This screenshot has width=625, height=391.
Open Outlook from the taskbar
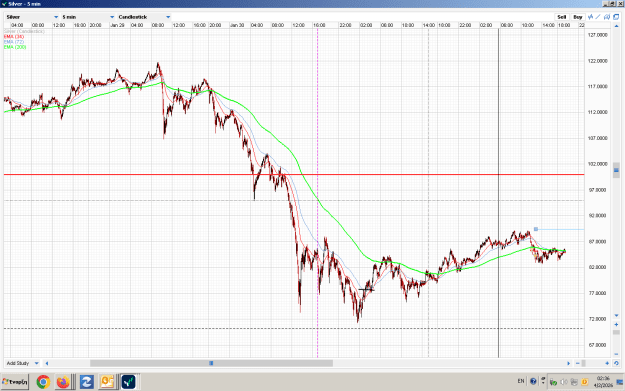[x=107, y=382]
